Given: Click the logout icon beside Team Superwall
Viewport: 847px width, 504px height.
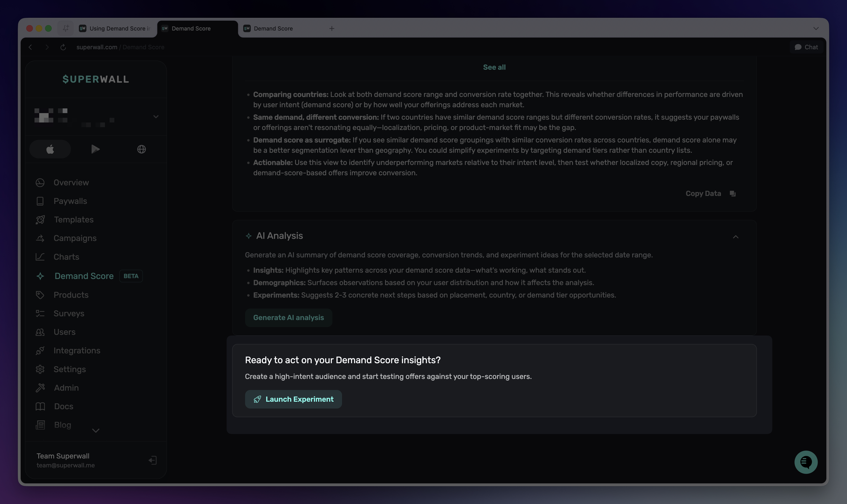Looking at the screenshot, I should [x=153, y=460].
